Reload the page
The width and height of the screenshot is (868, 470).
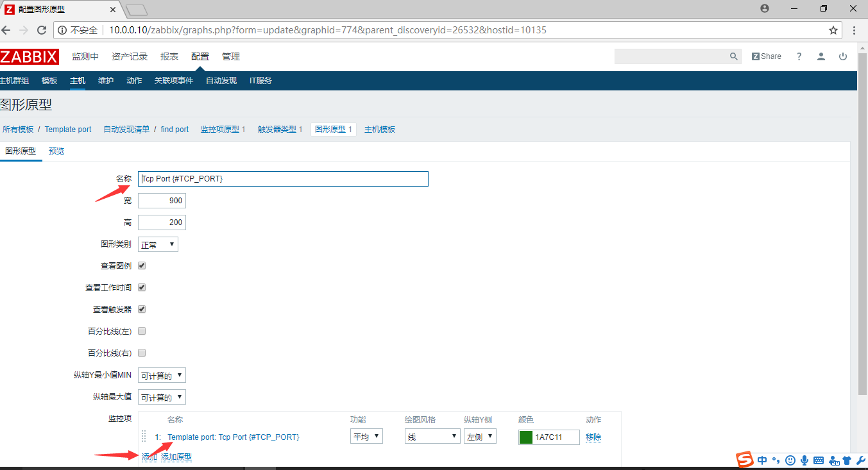(42, 30)
